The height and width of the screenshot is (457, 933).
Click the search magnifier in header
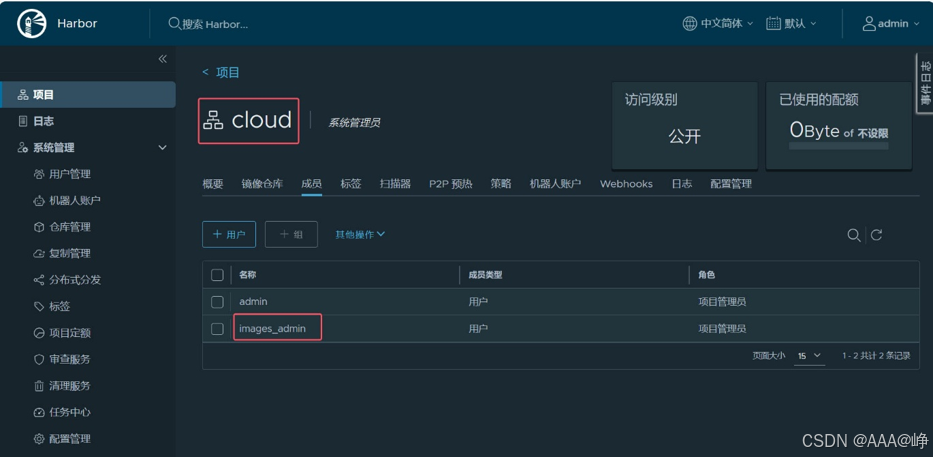[174, 23]
